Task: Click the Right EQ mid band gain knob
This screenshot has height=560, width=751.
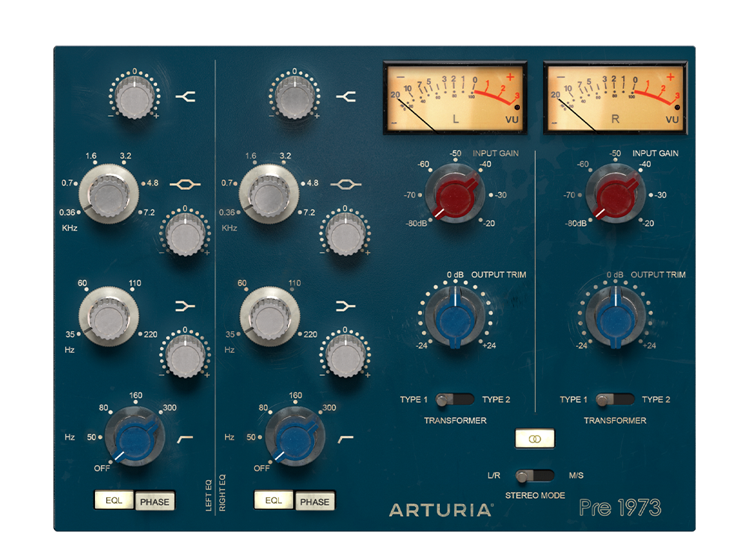Action: (345, 235)
